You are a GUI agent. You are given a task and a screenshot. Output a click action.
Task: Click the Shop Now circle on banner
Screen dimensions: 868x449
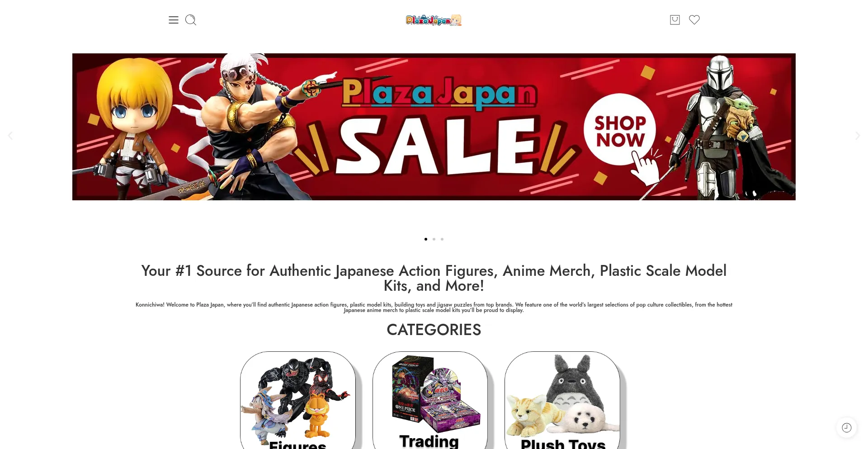(x=620, y=130)
